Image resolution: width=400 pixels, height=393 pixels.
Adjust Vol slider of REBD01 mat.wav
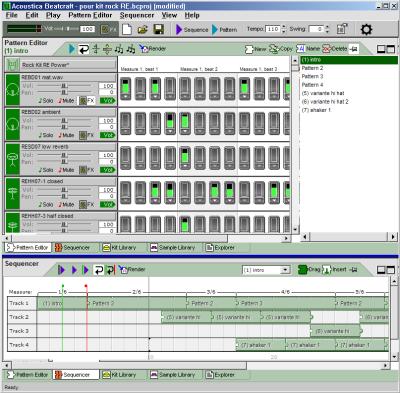(x=64, y=86)
